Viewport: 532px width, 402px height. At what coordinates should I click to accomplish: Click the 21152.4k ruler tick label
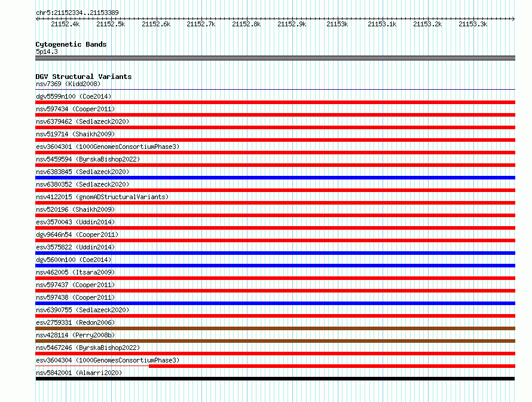click(x=65, y=24)
